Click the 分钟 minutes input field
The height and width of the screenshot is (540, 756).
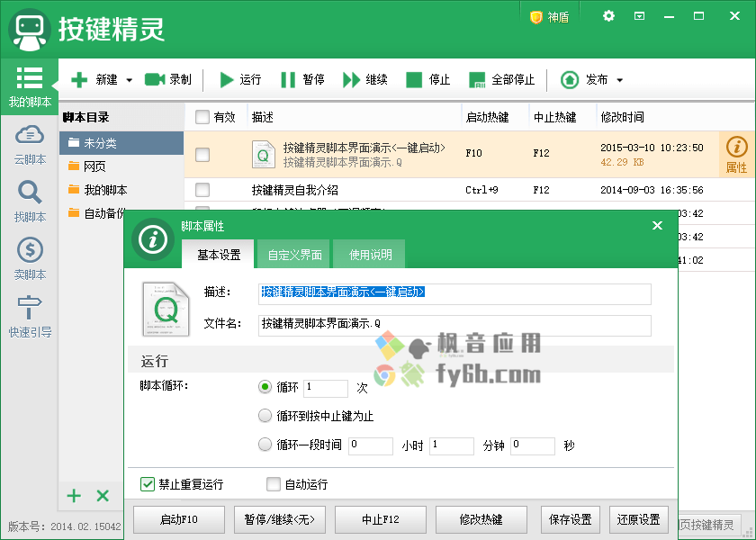(451, 446)
